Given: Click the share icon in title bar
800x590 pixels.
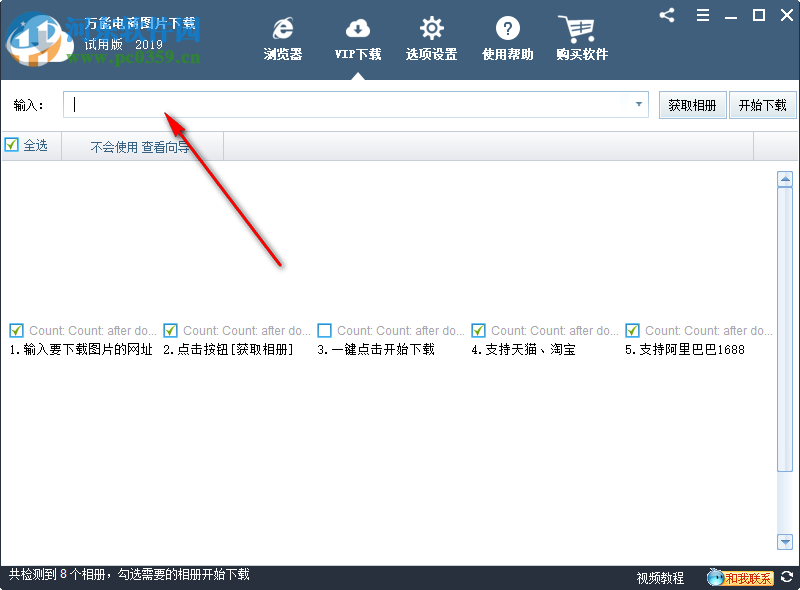Looking at the screenshot, I should [x=667, y=15].
